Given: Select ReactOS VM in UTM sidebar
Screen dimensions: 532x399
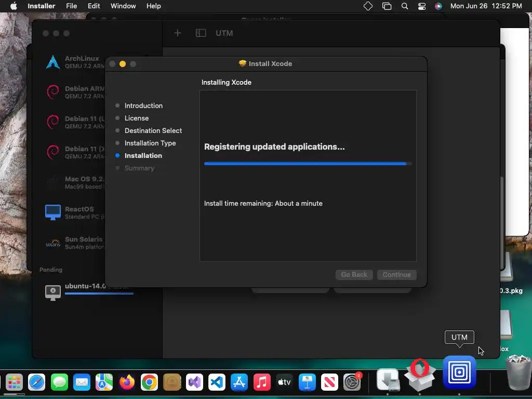Looking at the screenshot, I should tap(75, 212).
